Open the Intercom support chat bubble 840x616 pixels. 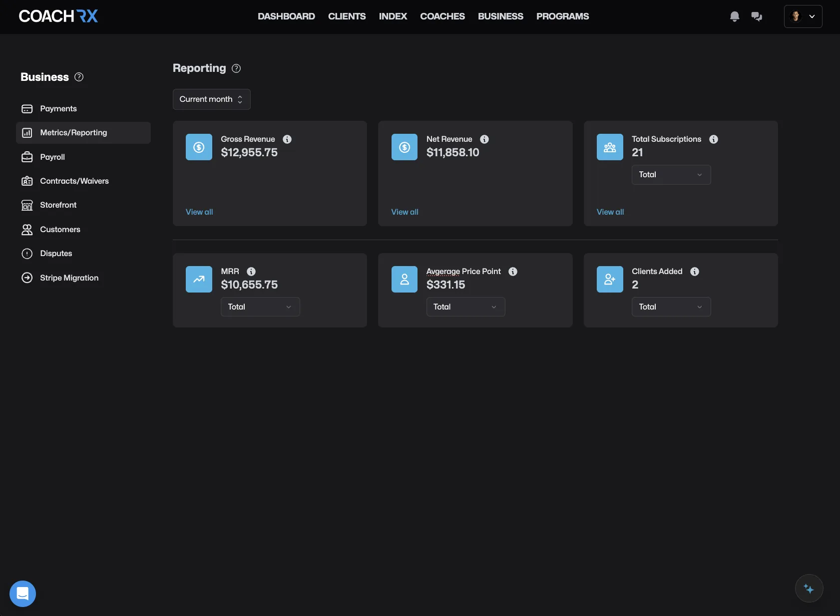pos(22,594)
